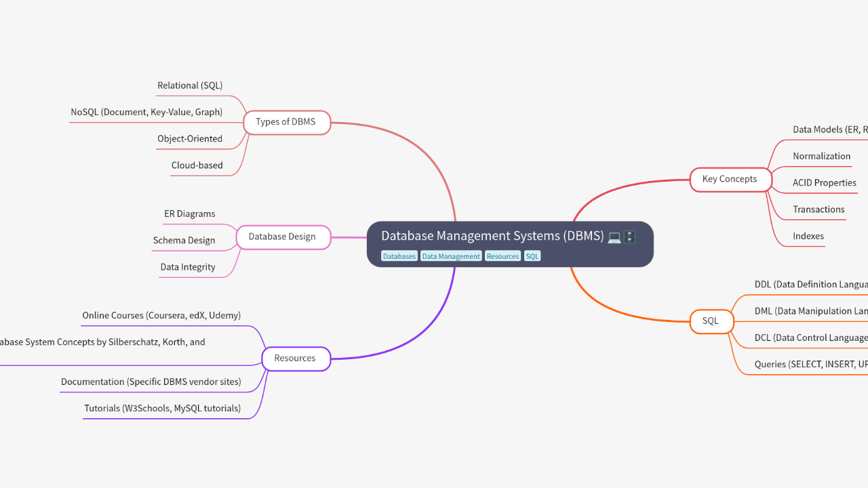
Task: Click the Normalization leaf
Action: pyautogui.click(x=821, y=156)
